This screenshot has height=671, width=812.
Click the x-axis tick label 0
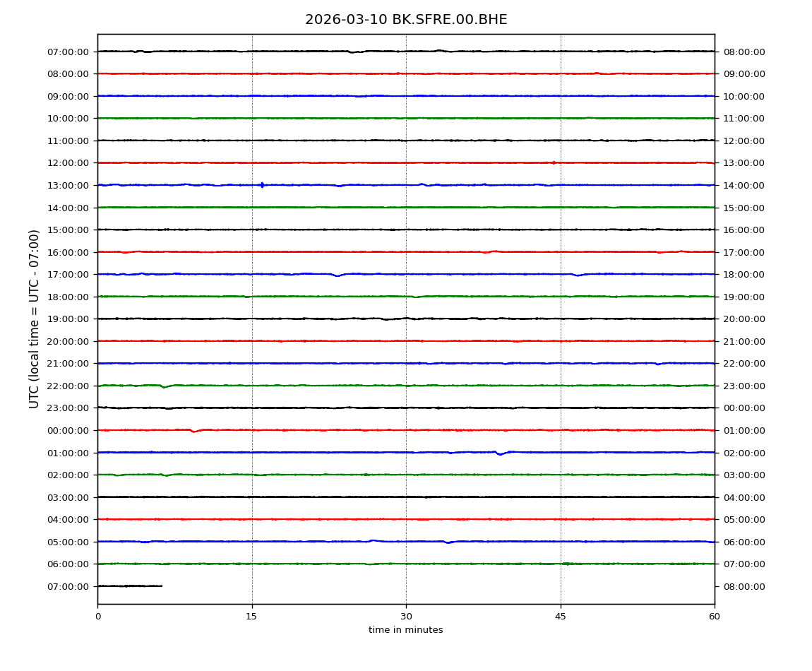click(x=97, y=617)
